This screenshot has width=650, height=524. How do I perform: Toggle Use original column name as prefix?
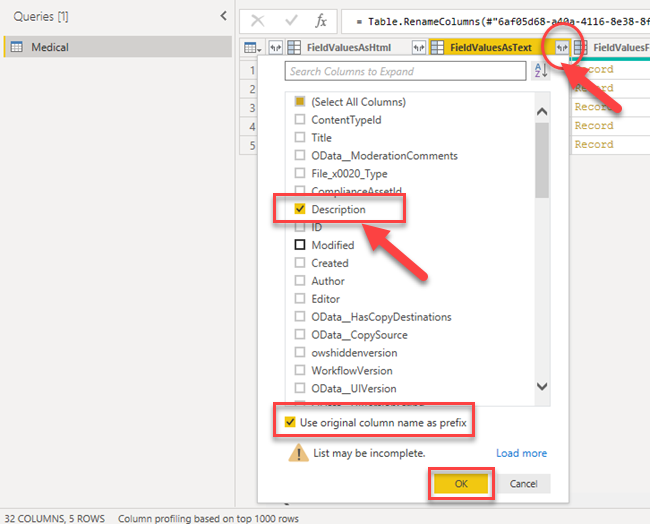290,422
